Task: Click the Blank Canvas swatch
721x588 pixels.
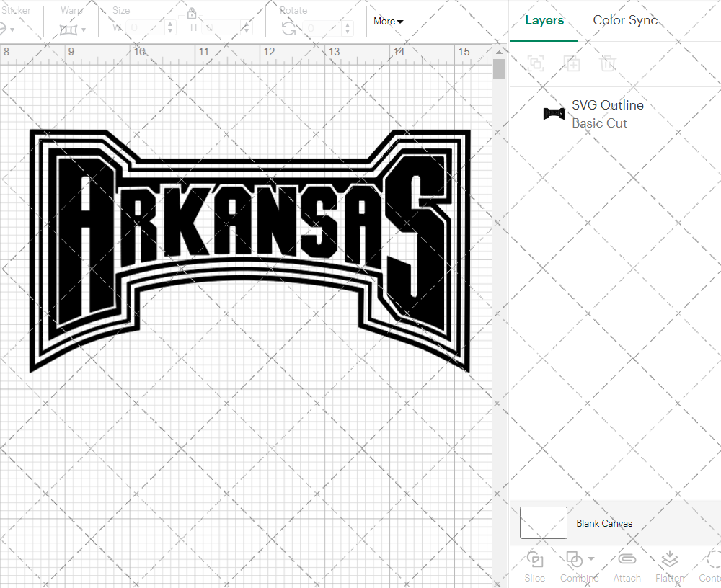Action: coord(543,522)
